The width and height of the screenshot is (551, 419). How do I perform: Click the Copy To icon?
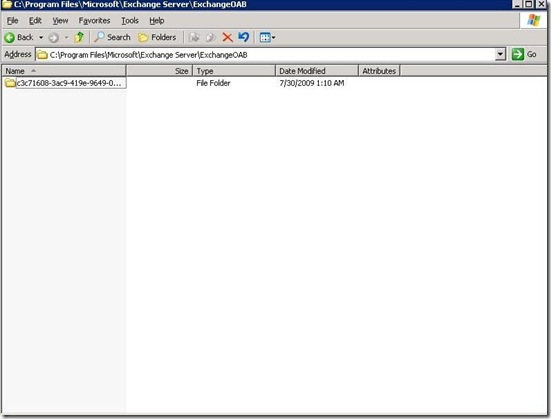click(x=210, y=37)
